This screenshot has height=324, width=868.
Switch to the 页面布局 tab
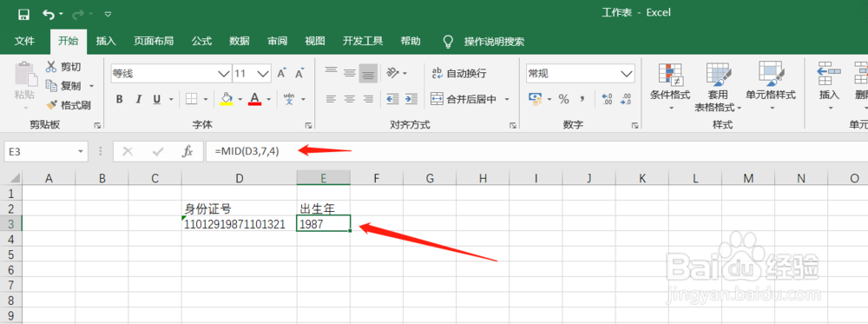tap(154, 41)
